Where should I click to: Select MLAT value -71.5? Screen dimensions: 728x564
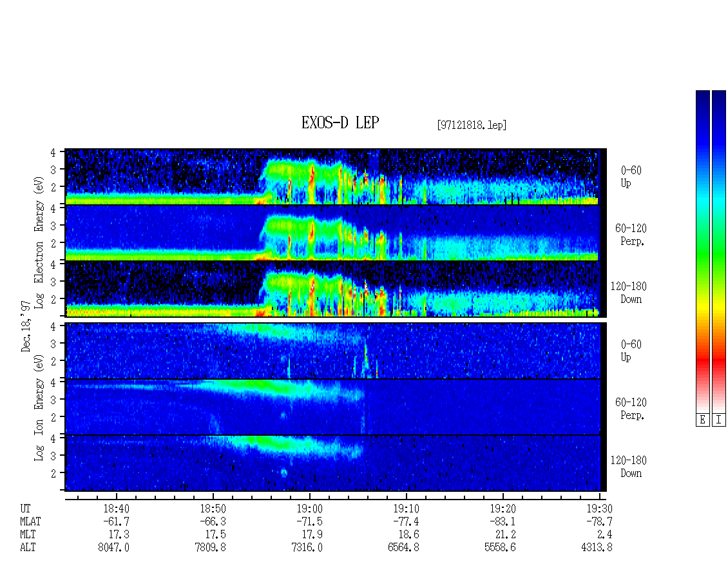pos(309,521)
